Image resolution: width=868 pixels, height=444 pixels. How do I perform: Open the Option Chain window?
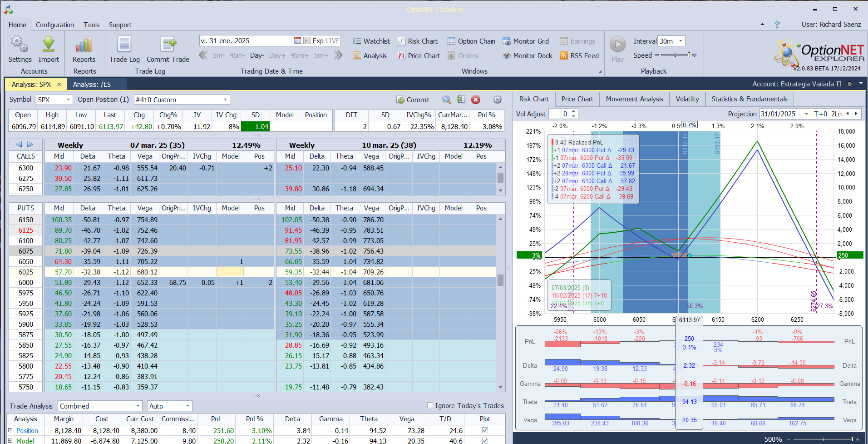click(471, 41)
